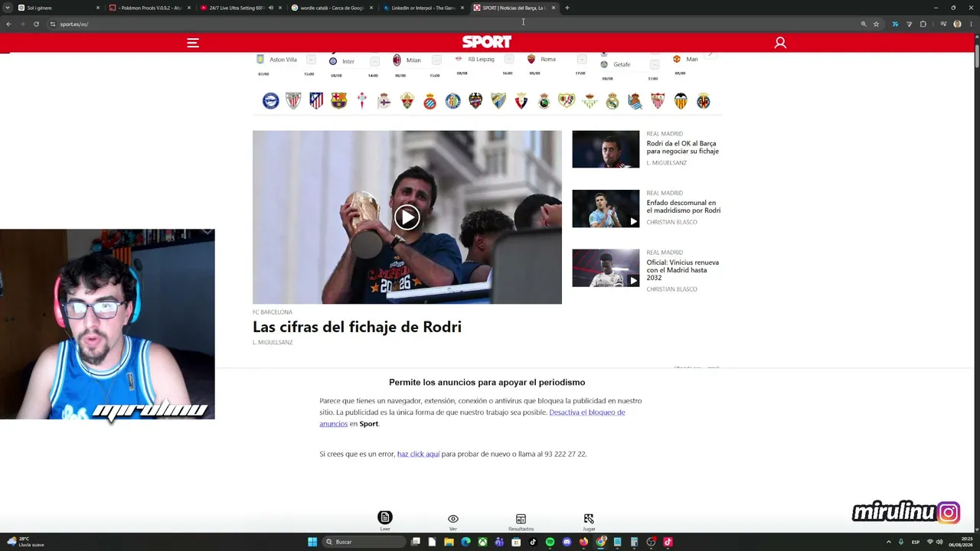The height and width of the screenshot is (551, 980).
Task: Open FC Barcelona crest in team row
Action: [x=339, y=101]
